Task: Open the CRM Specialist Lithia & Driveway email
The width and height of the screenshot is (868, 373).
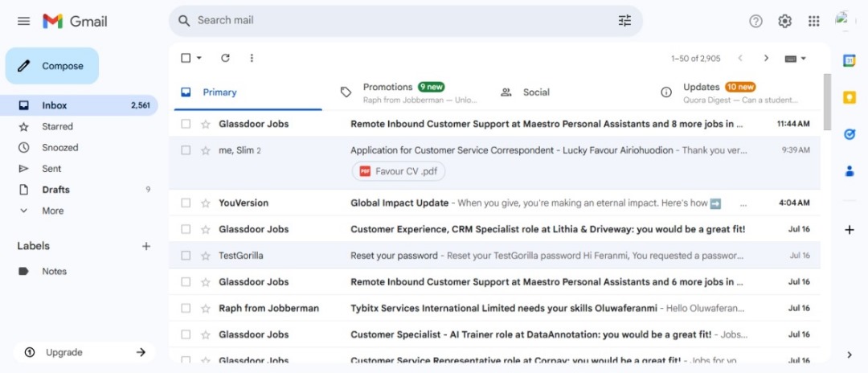Action: pyautogui.click(x=495, y=229)
